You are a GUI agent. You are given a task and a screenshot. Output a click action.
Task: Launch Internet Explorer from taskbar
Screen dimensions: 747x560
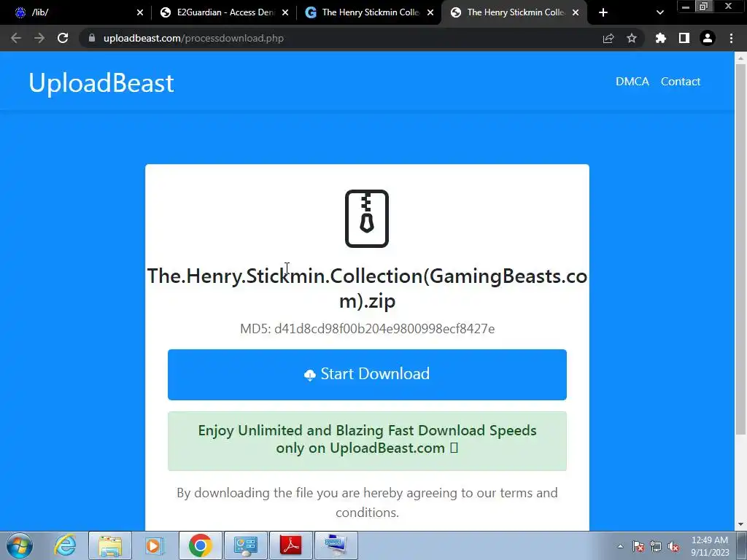[65, 545]
